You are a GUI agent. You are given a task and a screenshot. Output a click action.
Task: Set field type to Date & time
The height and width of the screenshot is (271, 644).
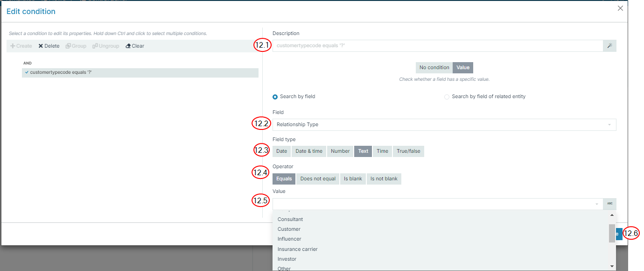click(x=309, y=151)
